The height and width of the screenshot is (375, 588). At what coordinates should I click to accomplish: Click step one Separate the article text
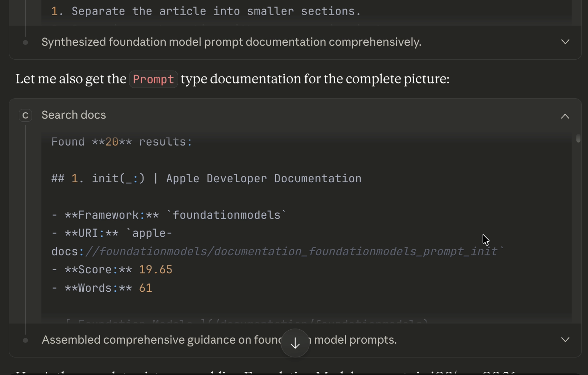pyautogui.click(x=206, y=11)
